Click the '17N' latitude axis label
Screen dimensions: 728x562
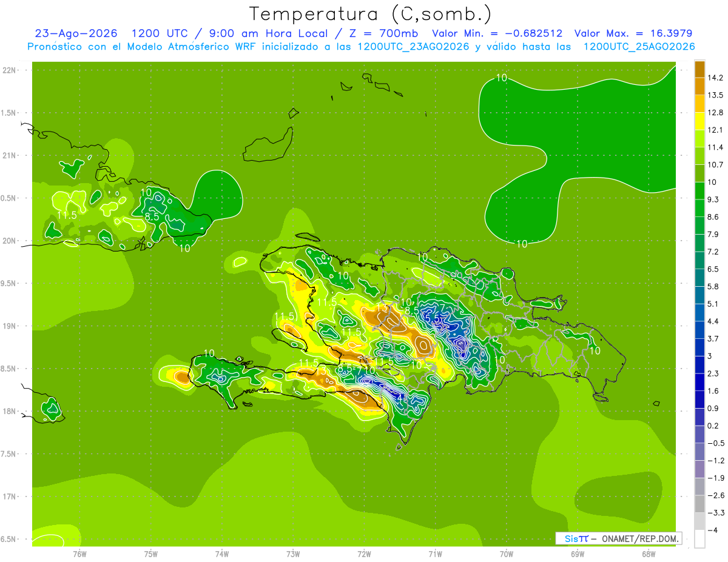9,497
